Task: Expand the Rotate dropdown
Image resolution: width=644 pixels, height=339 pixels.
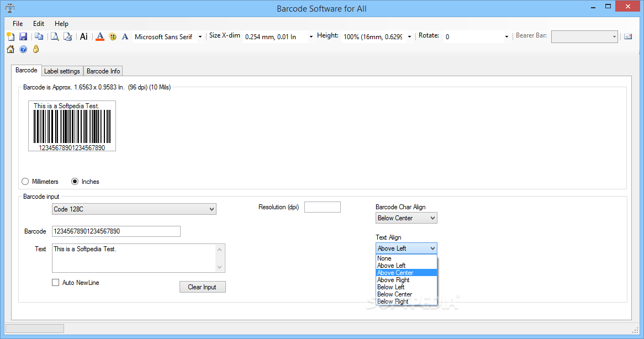Action: click(x=506, y=37)
